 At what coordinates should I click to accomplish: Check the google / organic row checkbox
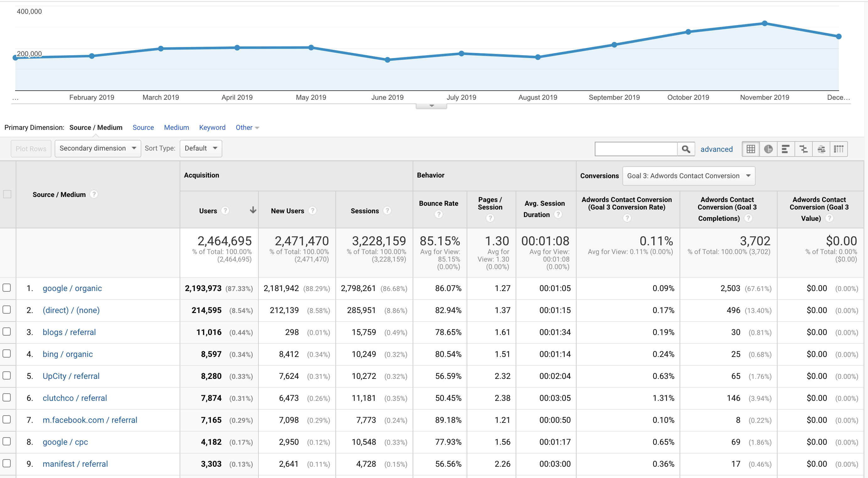(7, 288)
